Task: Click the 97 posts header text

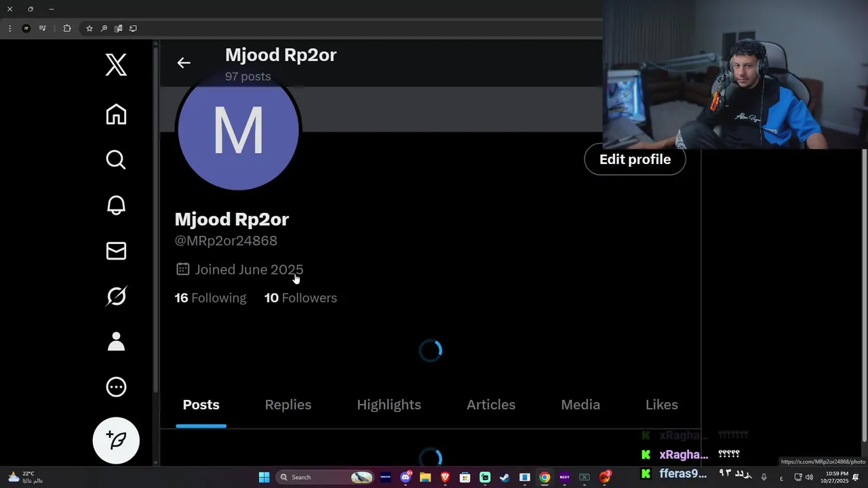Action: point(248,77)
